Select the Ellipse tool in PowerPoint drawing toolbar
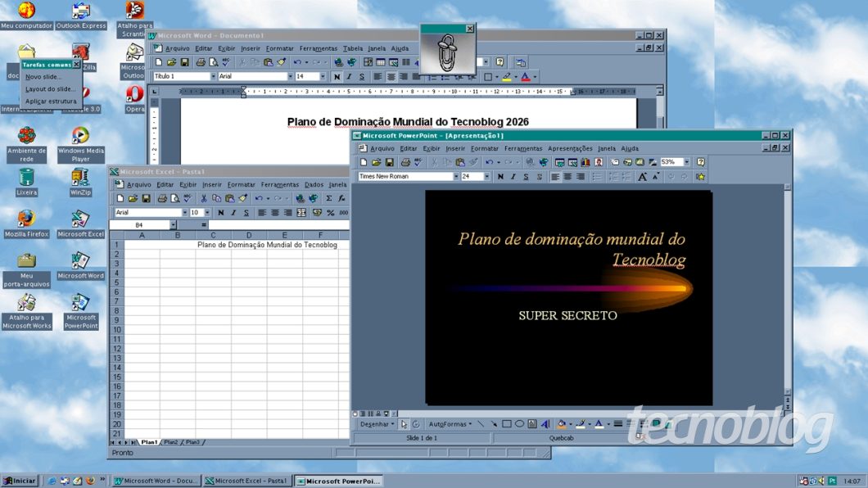 tap(519, 424)
